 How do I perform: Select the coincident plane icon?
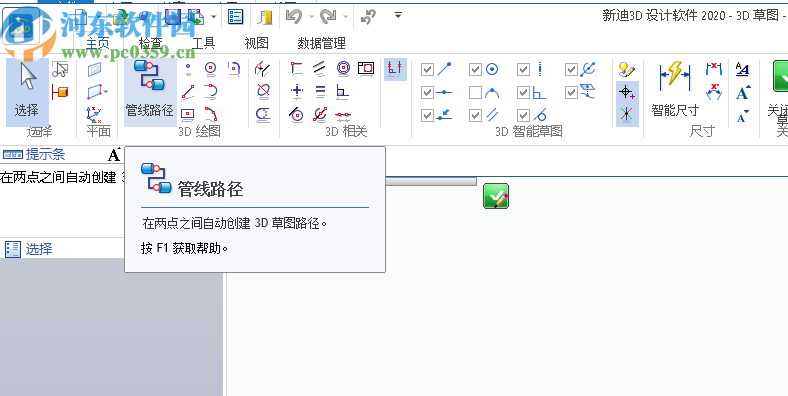(94, 69)
